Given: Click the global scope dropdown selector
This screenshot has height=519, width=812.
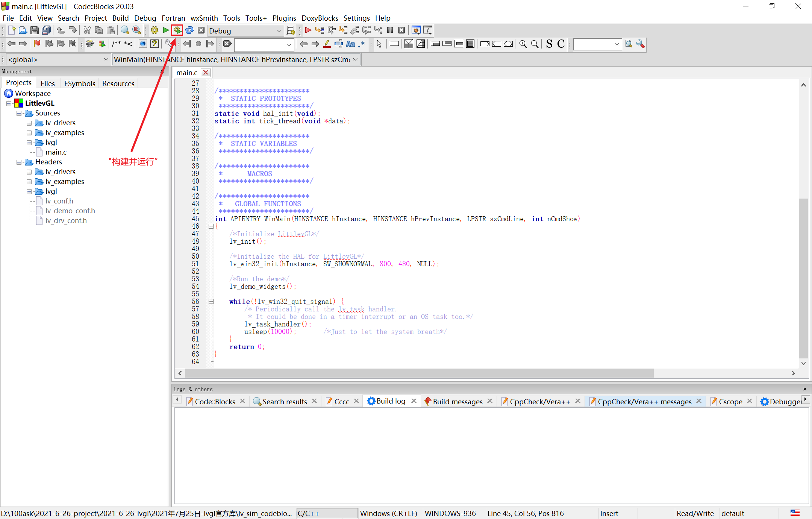Looking at the screenshot, I should (56, 59).
